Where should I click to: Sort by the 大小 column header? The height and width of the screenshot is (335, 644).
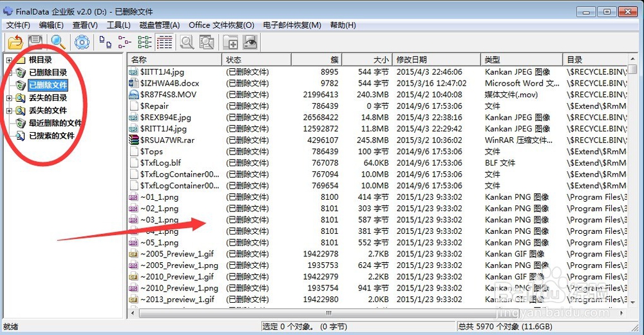[367, 60]
